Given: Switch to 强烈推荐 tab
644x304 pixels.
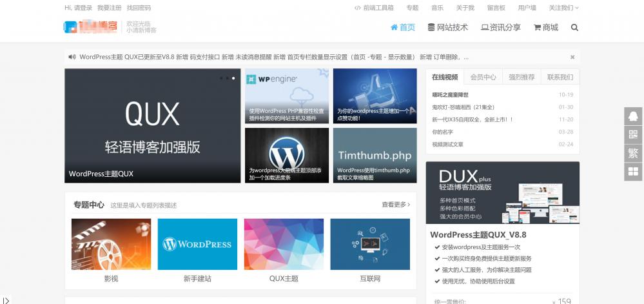Looking at the screenshot, I should coord(522,77).
